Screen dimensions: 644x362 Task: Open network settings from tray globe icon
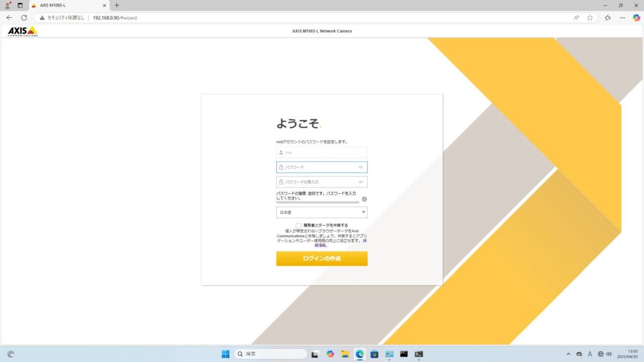click(601, 354)
